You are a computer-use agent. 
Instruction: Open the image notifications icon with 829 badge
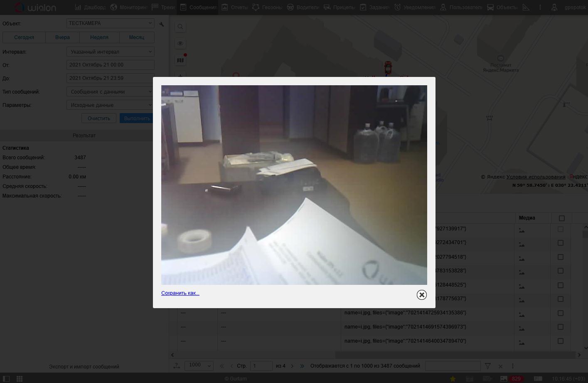coord(511,379)
